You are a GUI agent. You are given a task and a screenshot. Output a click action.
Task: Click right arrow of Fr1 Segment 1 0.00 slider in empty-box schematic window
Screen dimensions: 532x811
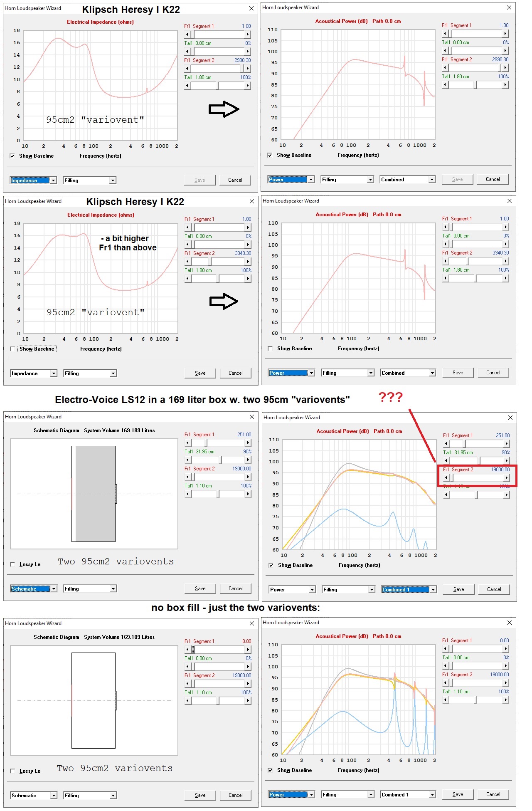[248, 650]
